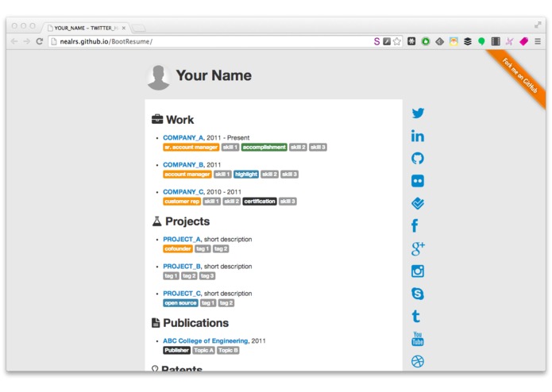The image size is (552, 392).
Task: Click the Topic B label
Action: (228, 350)
